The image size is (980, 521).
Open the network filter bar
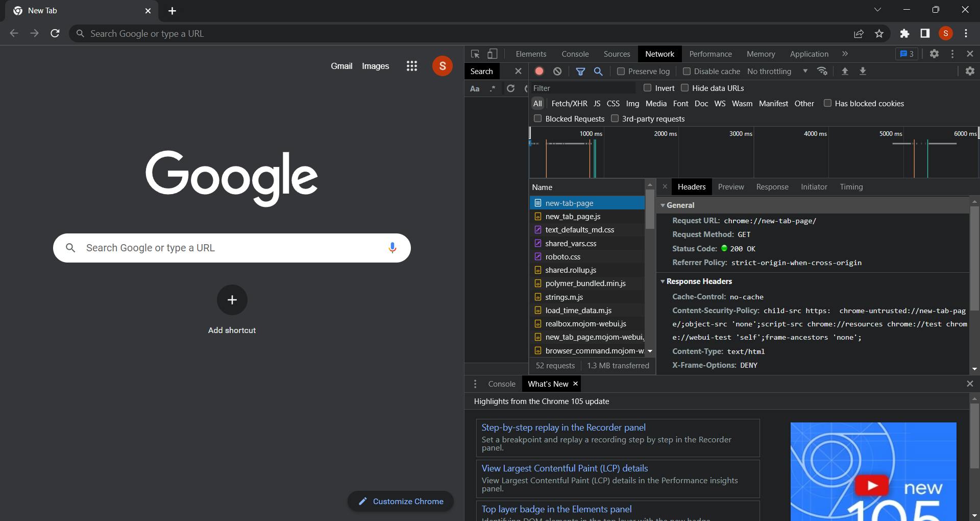pyautogui.click(x=580, y=71)
